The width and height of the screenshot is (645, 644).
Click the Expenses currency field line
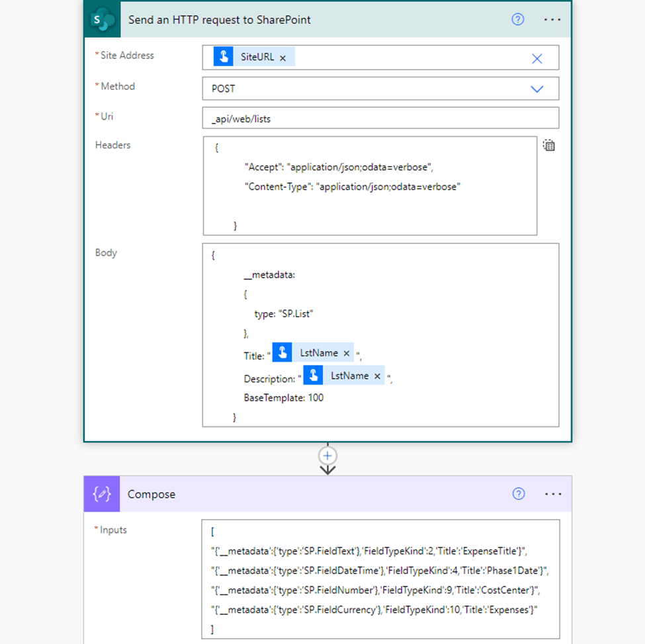(374, 610)
